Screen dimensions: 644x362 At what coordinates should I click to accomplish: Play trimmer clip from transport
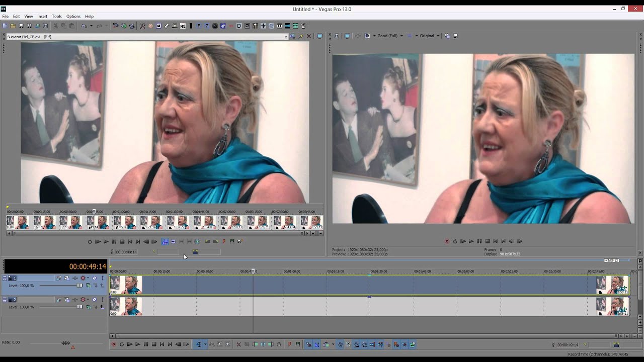click(106, 241)
